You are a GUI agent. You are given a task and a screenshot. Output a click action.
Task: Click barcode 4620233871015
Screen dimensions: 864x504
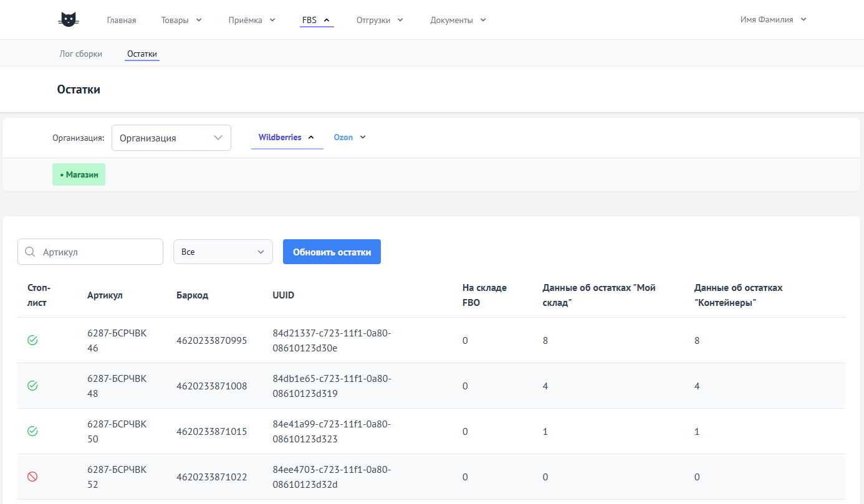tap(212, 432)
